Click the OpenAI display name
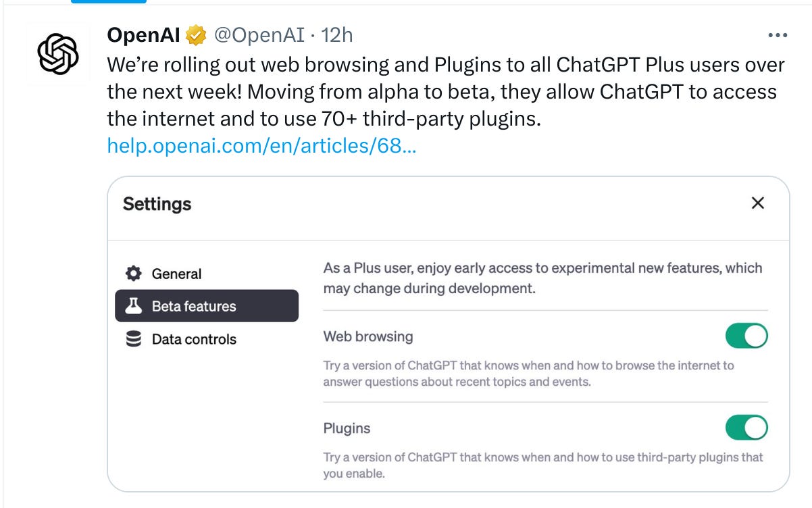The image size is (812, 508). coord(144,35)
